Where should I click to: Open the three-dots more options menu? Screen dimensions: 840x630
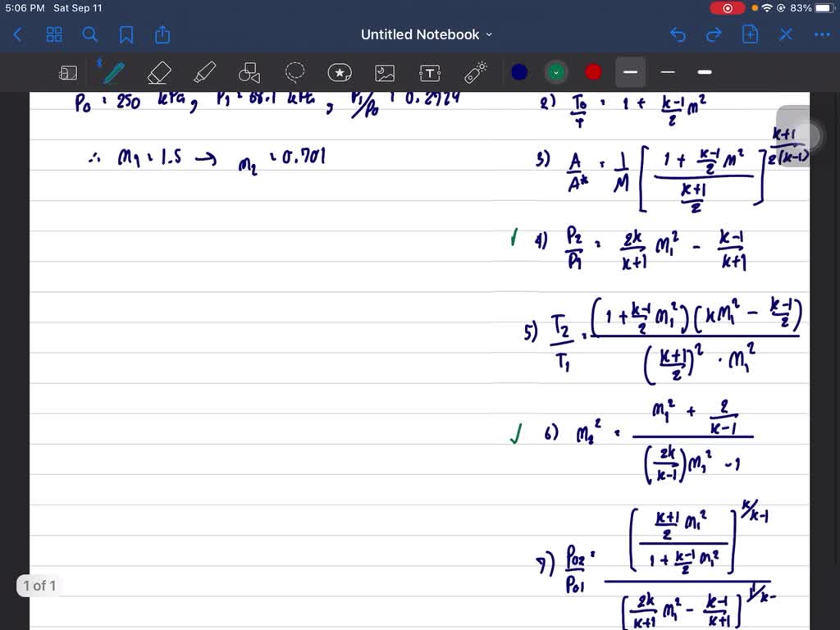pos(822,35)
